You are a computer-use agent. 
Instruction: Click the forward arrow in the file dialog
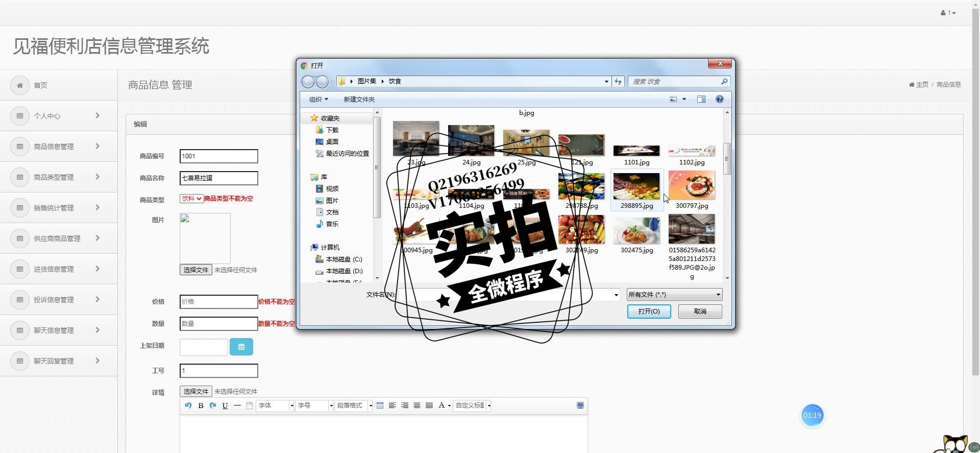pyautogui.click(x=322, y=82)
